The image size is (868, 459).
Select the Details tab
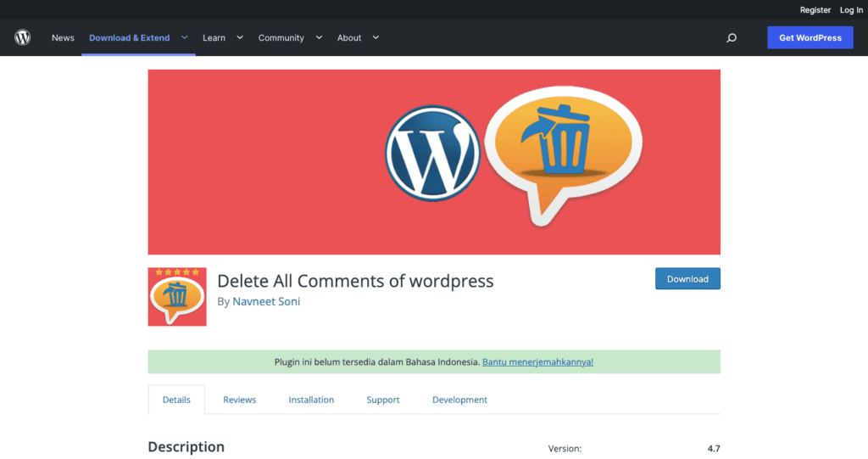pyautogui.click(x=176, y=400)
